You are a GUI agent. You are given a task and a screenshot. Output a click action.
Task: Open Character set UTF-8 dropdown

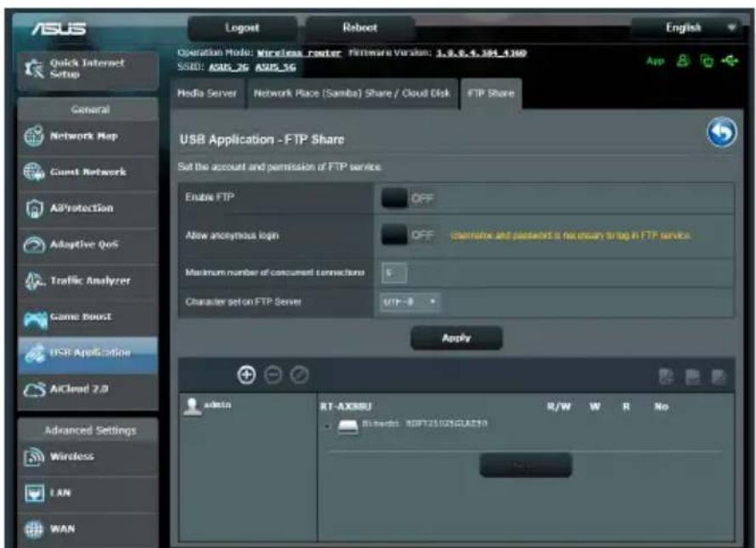[x=409, y=302]
